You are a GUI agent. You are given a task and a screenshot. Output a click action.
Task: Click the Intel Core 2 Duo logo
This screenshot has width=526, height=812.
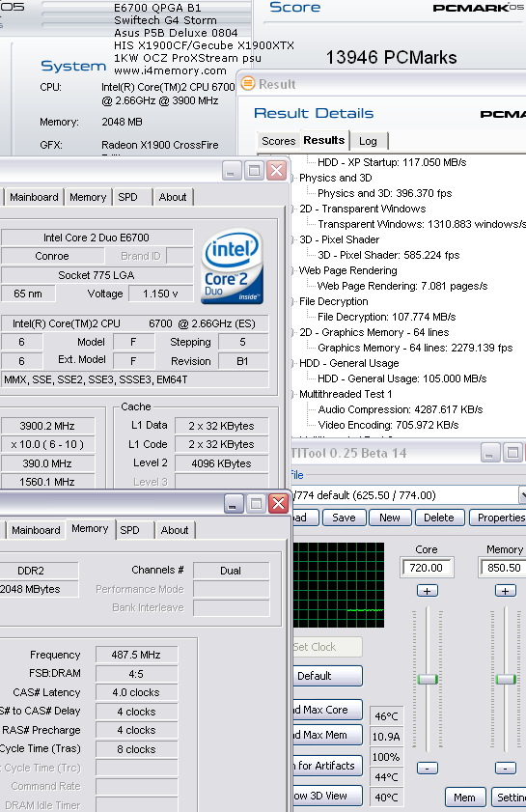[232, 266]
